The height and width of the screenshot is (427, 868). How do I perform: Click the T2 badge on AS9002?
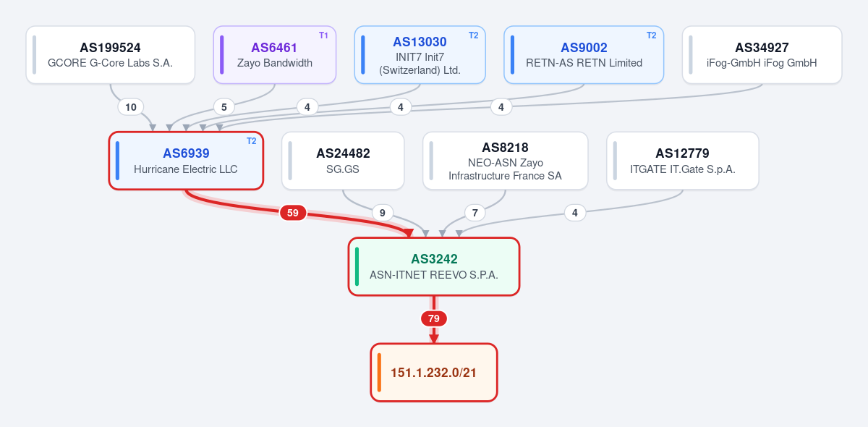click(x=652, y=35)
